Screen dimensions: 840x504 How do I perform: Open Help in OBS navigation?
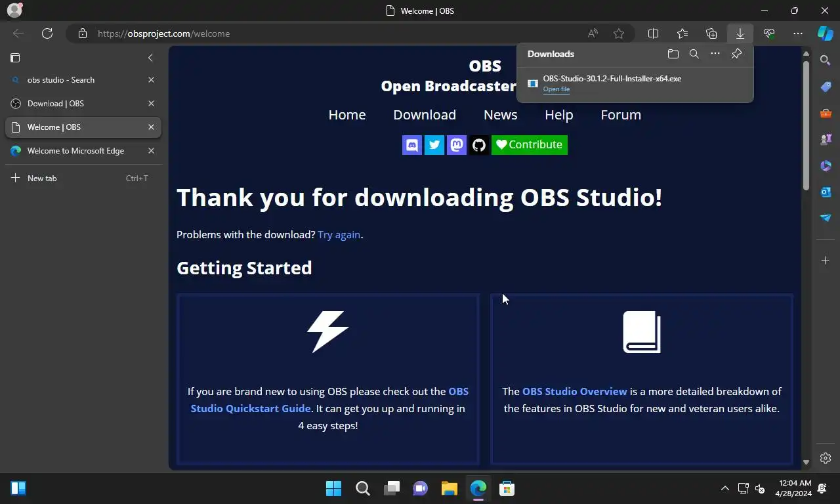[559, 115]
